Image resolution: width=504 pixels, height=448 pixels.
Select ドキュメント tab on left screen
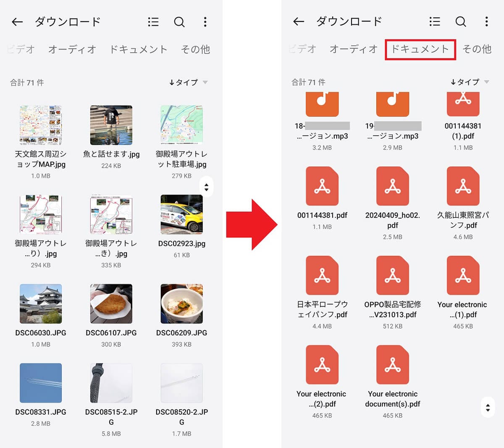(138, 49)
